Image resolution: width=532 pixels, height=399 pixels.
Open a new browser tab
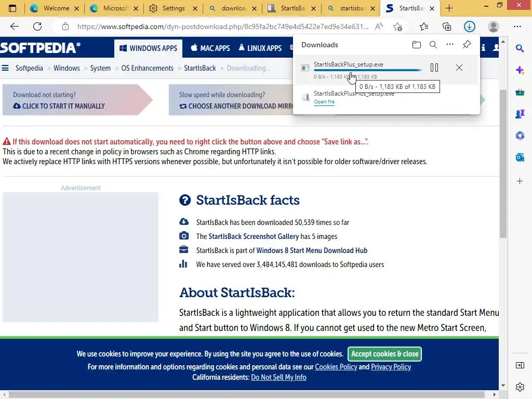pos(449,8)
